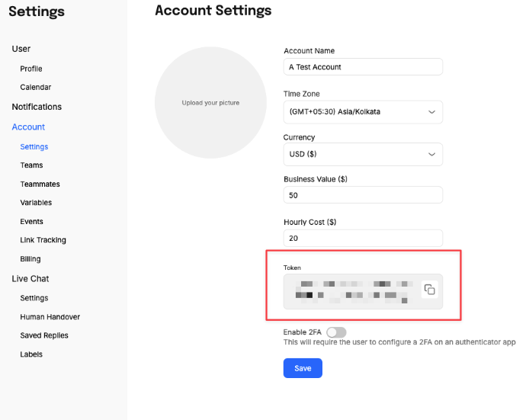The height and width of the screenshot is (420, 529).
Task: Go to Calendar settings
Action: [x=36, y=88]
